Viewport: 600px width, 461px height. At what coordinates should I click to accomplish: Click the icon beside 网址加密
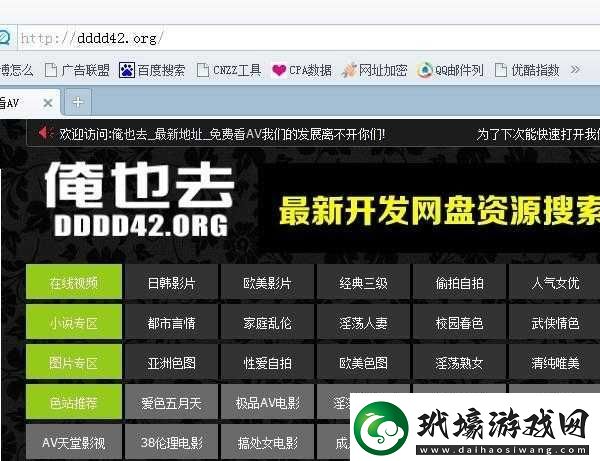349,70
